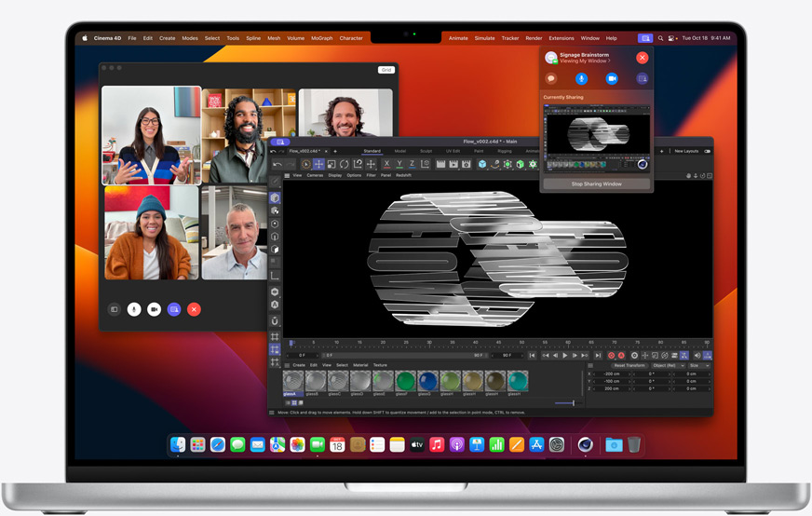Play the animation forward
812x516 pixels.
[565, 356]
